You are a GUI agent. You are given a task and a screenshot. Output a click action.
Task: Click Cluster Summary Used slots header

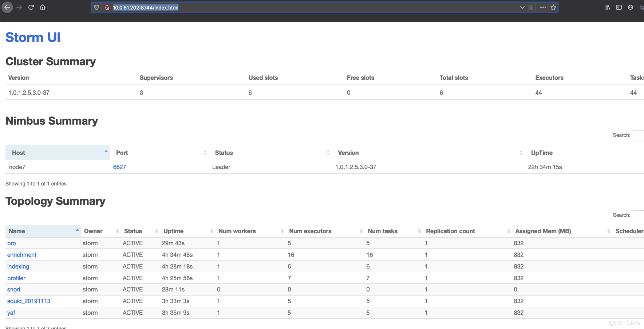click(263, 78)
